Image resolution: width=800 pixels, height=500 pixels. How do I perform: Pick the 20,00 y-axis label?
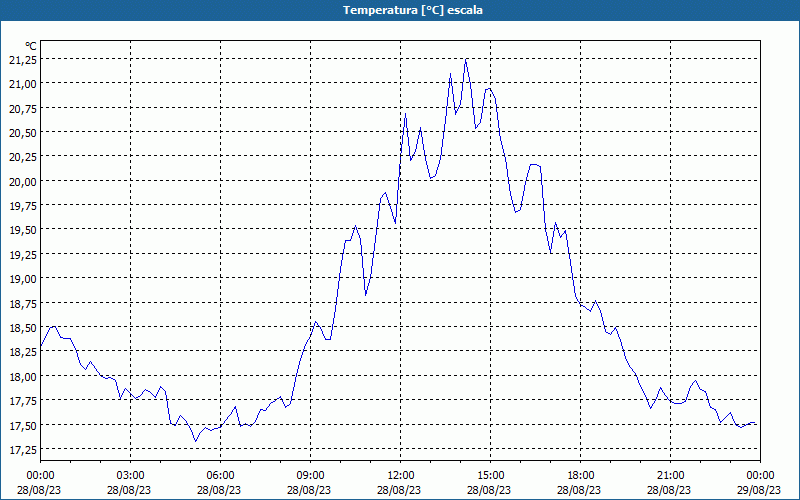click(23, 182)
